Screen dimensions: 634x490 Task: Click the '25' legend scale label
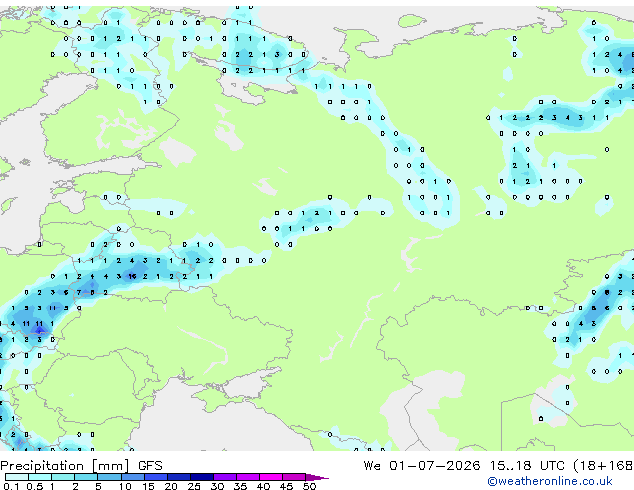(194, 486)
